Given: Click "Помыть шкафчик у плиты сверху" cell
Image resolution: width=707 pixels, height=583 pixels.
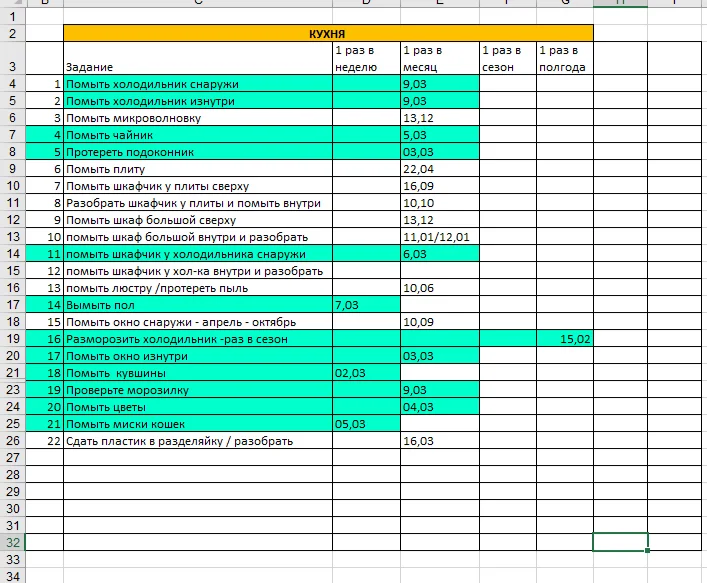Looking at the screenshot, I should [x=198, y=186].
